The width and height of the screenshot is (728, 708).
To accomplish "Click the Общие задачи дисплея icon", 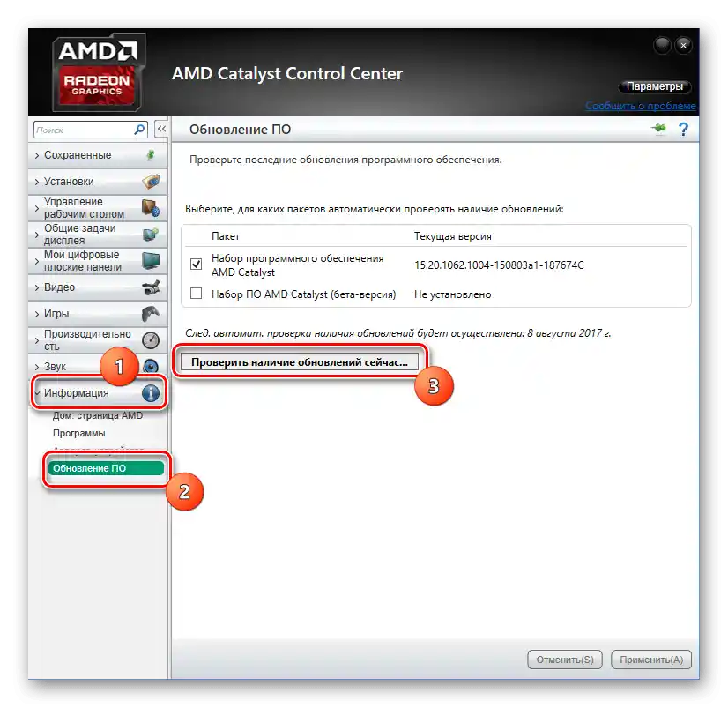I will click(151, 235).
